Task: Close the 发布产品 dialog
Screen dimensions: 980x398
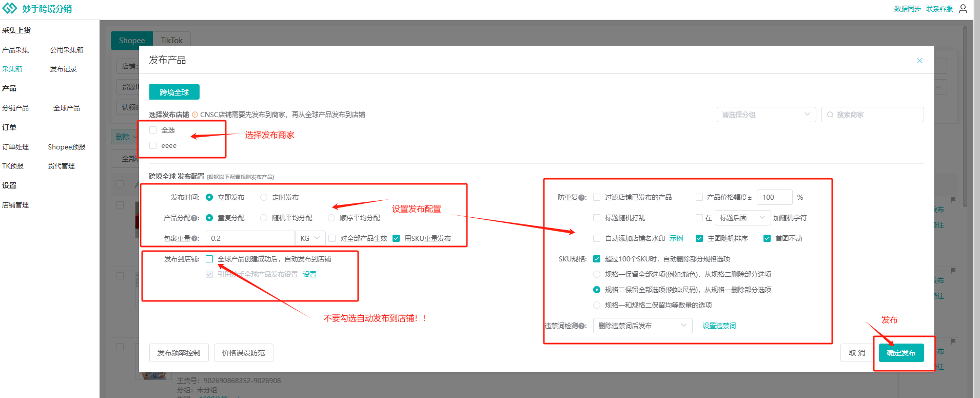Action: point(919,61)
